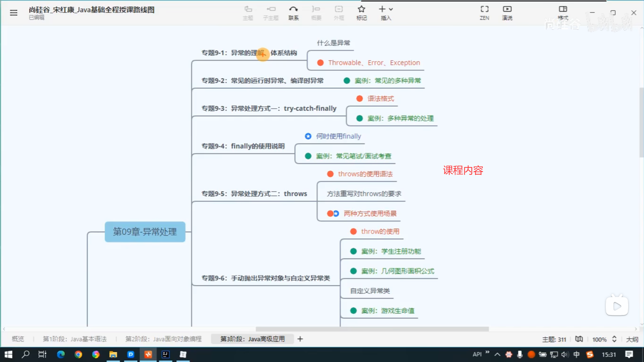Open the 100% zoom level stepper
The image size is (644, 362).
point(614,339)
